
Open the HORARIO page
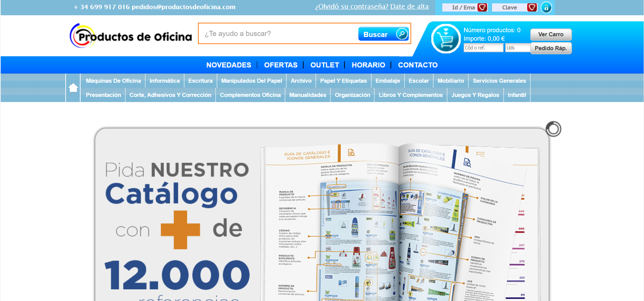(x=368, y=65)
